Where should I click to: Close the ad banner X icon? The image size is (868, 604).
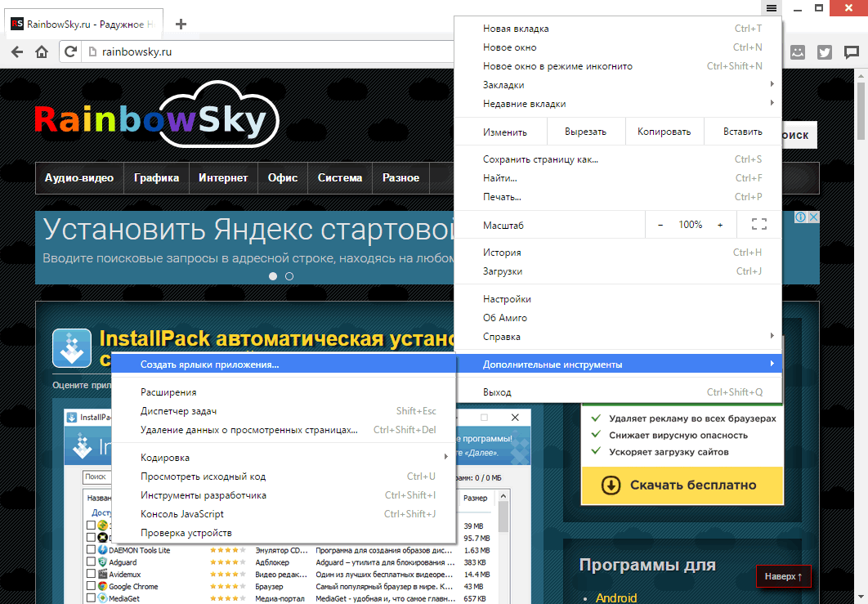[x=813, y=217]
